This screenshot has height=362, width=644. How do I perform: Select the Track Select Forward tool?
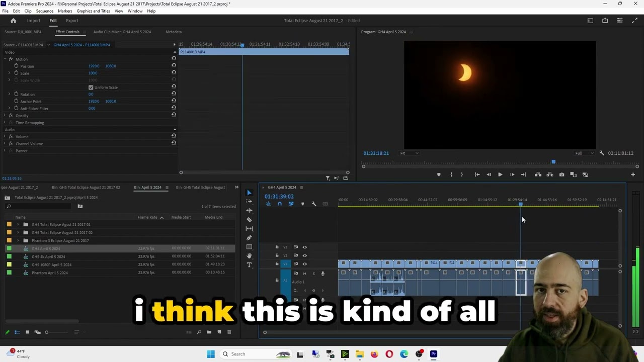pos(249,202)
